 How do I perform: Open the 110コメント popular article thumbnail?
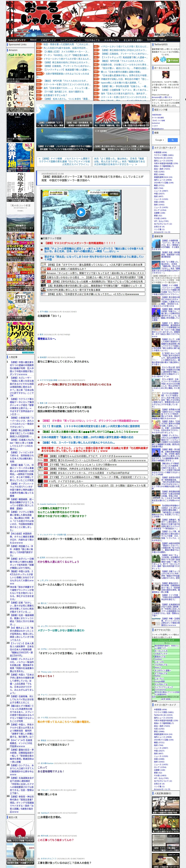(x=166, y=805)
